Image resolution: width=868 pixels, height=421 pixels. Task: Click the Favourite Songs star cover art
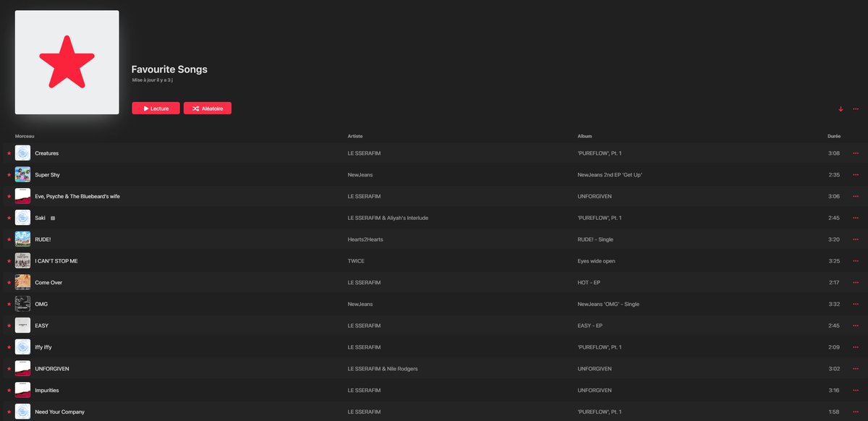[x=67, y=62]
